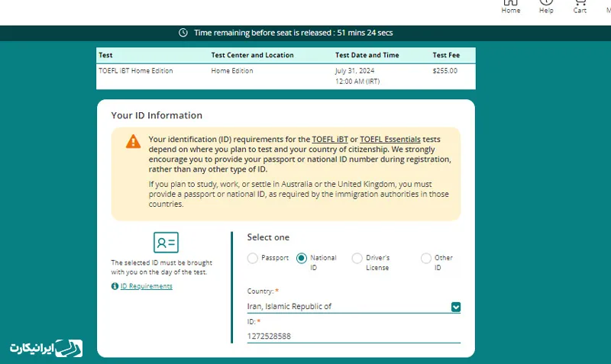Screen dimensions: 611x364
Task: Choose the Driver's License radio option
Action: (357, 258)
